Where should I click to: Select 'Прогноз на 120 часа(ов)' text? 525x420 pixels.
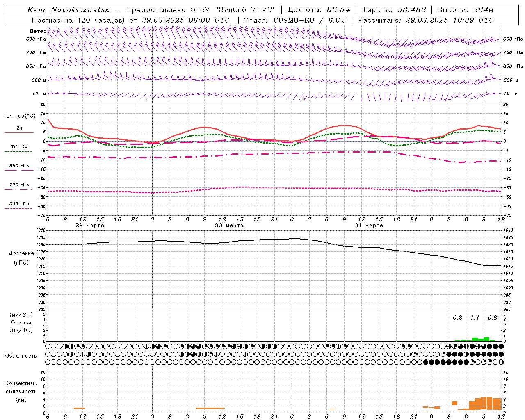tap(79, 20)
